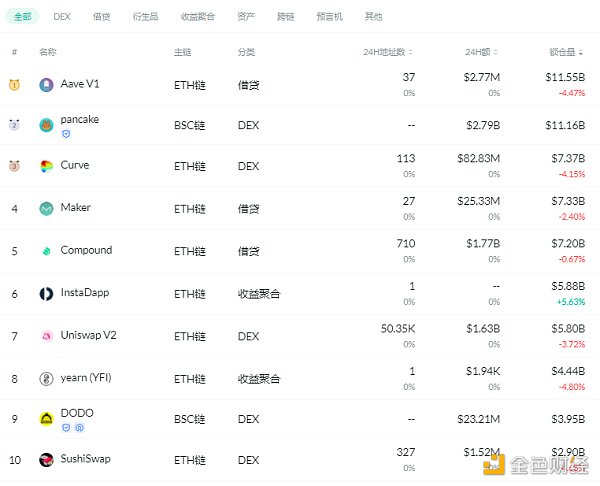
Task: Click the Aave V1 logo icon
Action: 46,85
